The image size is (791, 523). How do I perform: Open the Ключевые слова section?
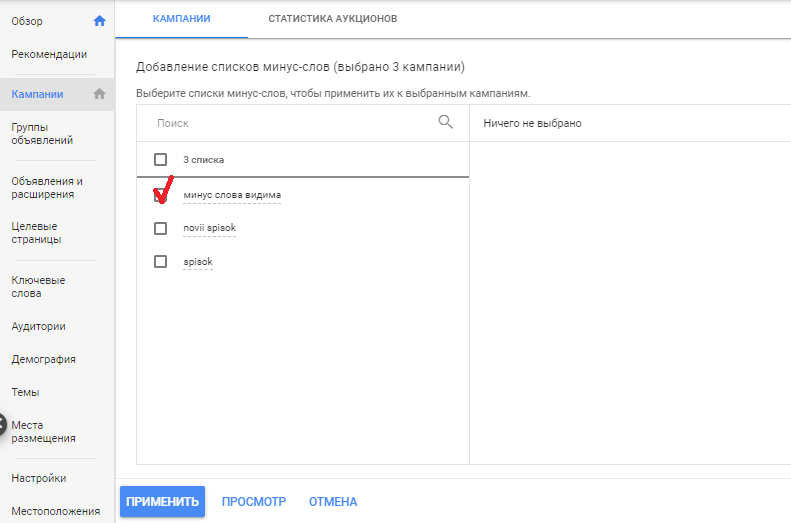click(x=40, y=287)
